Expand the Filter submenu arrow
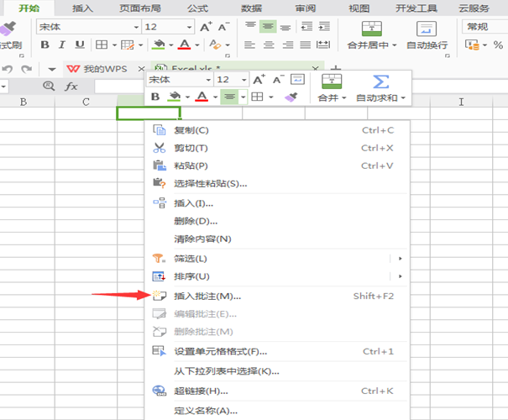 pos(401,259)
